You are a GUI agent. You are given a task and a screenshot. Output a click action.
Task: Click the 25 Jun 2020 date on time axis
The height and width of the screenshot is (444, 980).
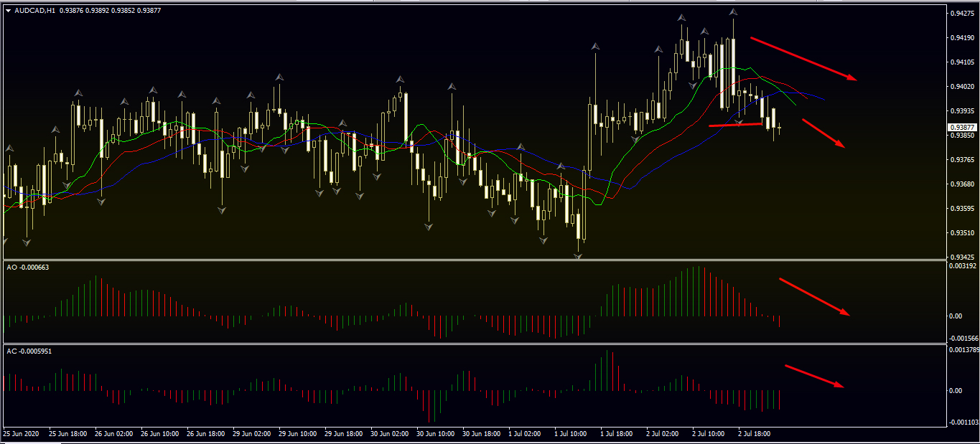pos(21,434)
